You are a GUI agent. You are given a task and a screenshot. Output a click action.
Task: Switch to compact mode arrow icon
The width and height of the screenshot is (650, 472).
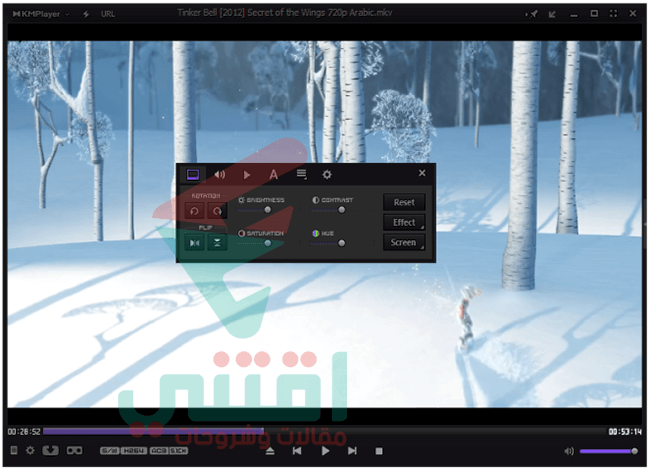pyautogui.click(x=552, y=14)
